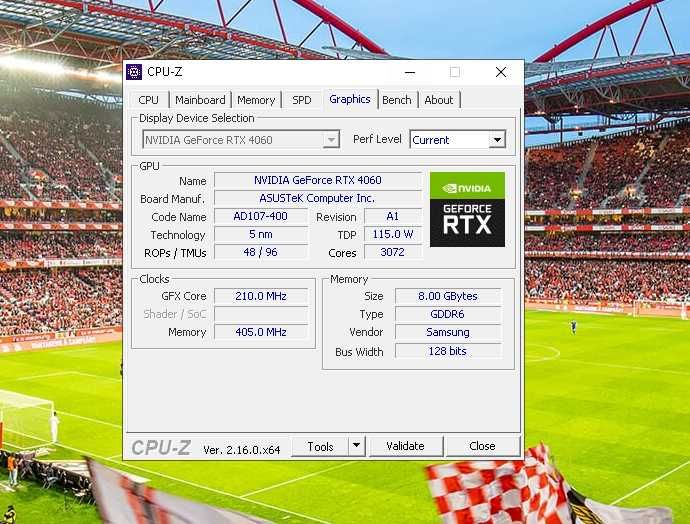Click the Revision value A1
690x524 pixels.
[393, 216]
